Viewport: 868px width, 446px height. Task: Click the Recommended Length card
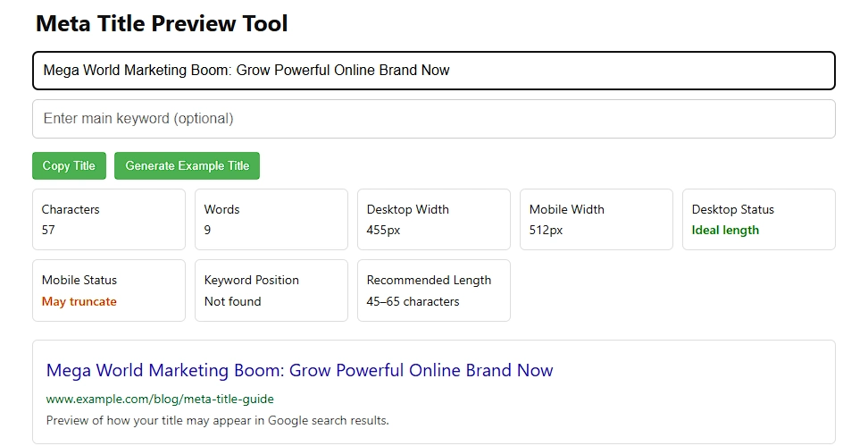433,290
